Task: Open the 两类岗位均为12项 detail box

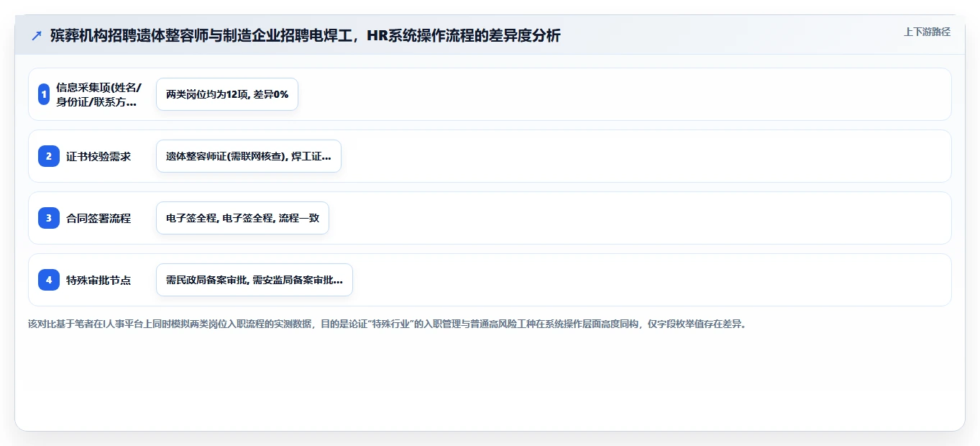Action: [x=227, y=94]
